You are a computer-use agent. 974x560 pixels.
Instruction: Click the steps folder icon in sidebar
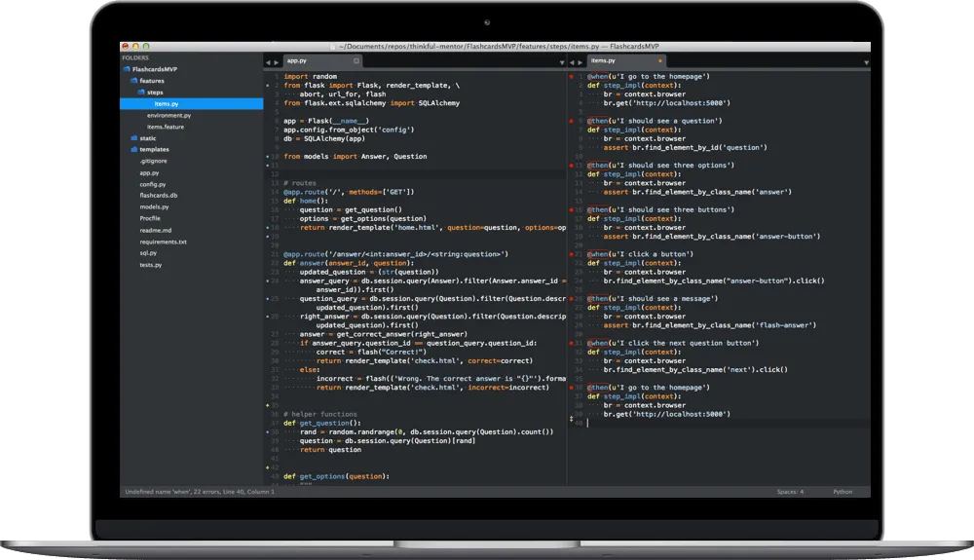point(141,93)
